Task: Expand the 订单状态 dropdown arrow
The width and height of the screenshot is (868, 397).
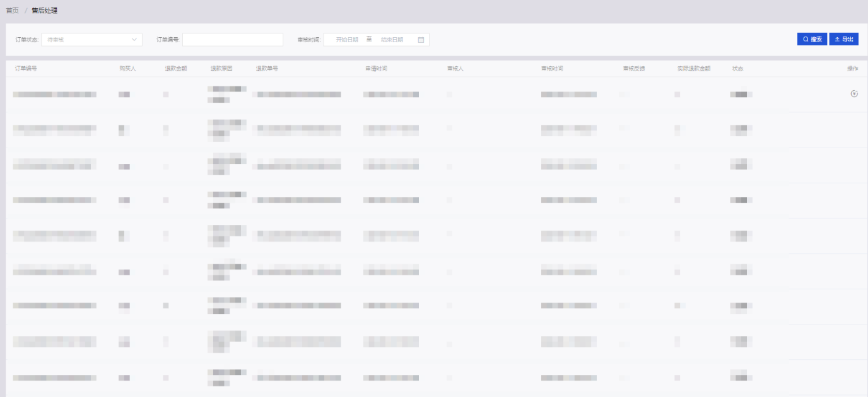Action: 134,40
